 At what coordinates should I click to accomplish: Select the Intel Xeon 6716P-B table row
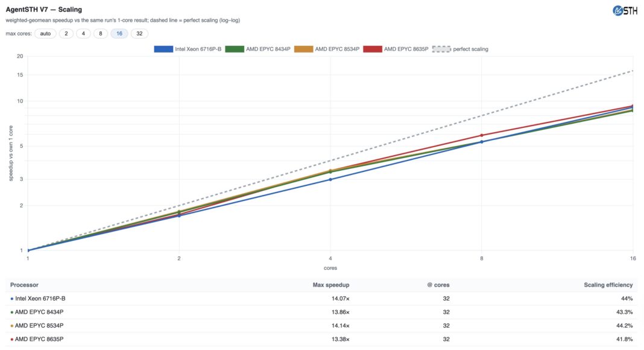click(321, 299)
